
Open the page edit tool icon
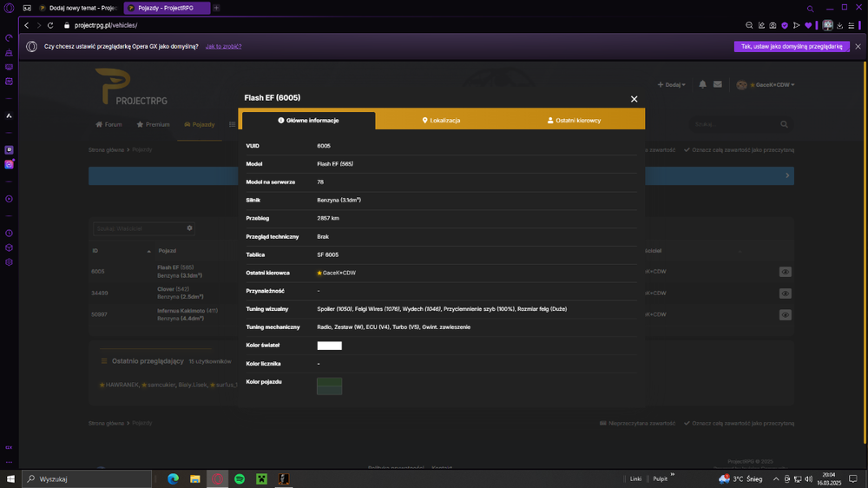(x=761, y=25)
